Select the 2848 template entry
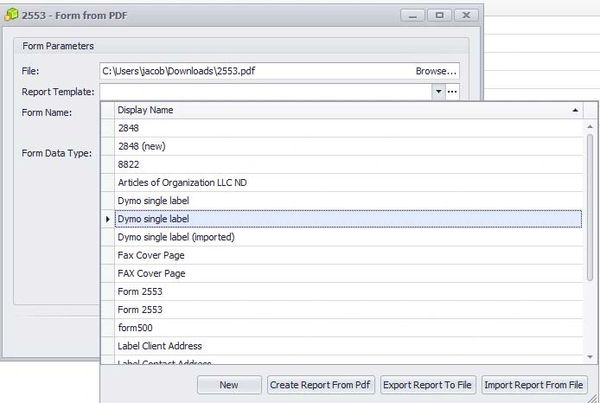600x403 pixels. [x=129, y=128]
